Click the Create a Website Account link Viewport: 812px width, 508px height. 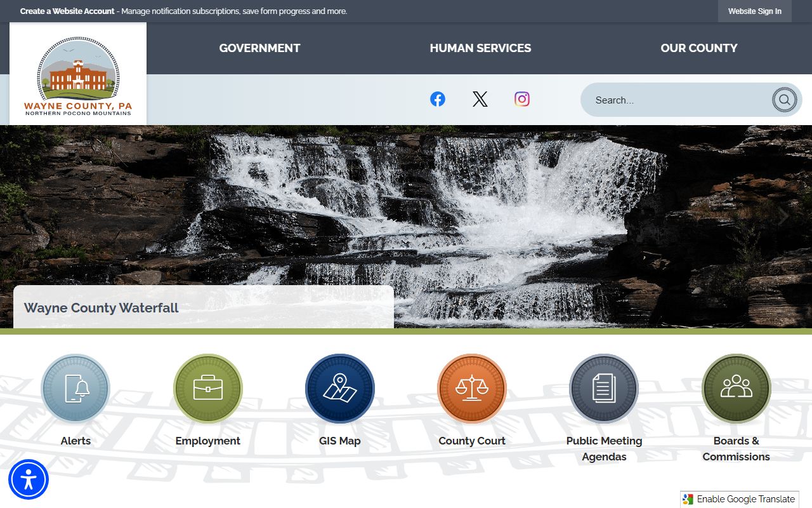[x=67, y=11]
